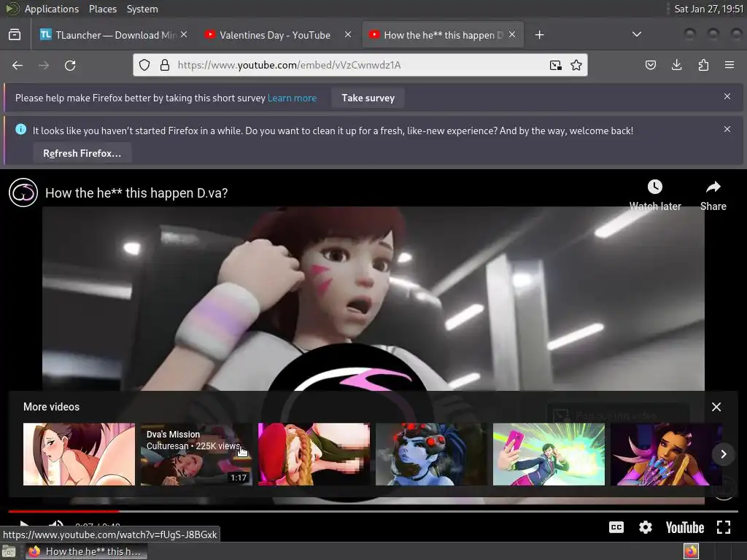Close the More videos overlay
The height and width of the screenshot is (560, 747).
tap(716, 407)
